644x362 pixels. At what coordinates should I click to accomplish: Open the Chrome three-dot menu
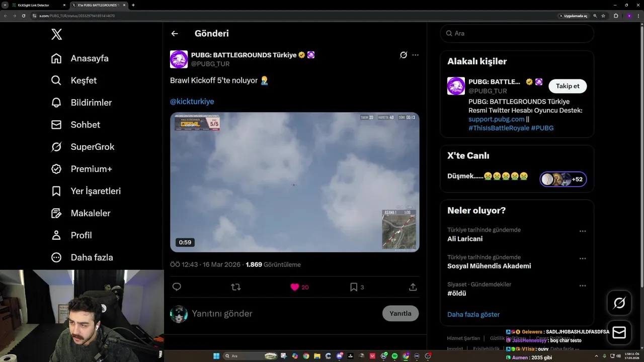tap(639, 16)
